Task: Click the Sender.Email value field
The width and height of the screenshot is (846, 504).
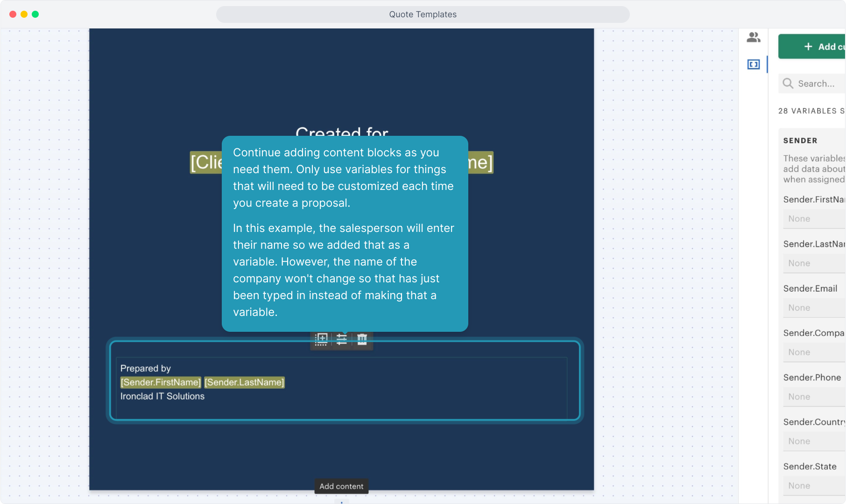Action: pos(814,308)
